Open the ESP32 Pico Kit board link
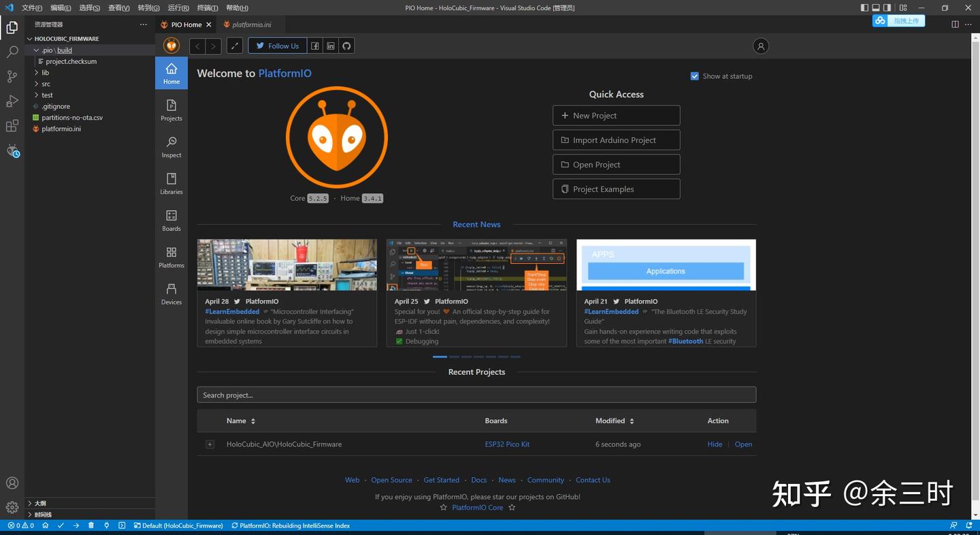 [506, 444]
